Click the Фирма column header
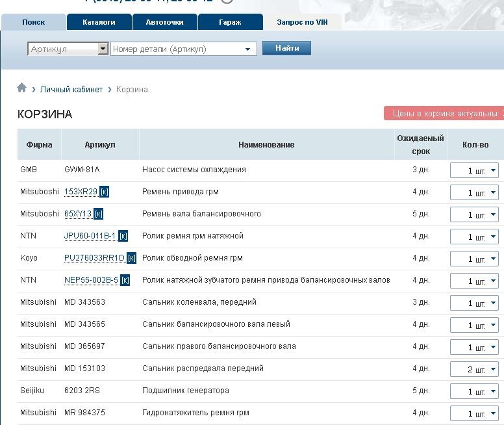The image size is (504, 425). [x=39, y=145]
